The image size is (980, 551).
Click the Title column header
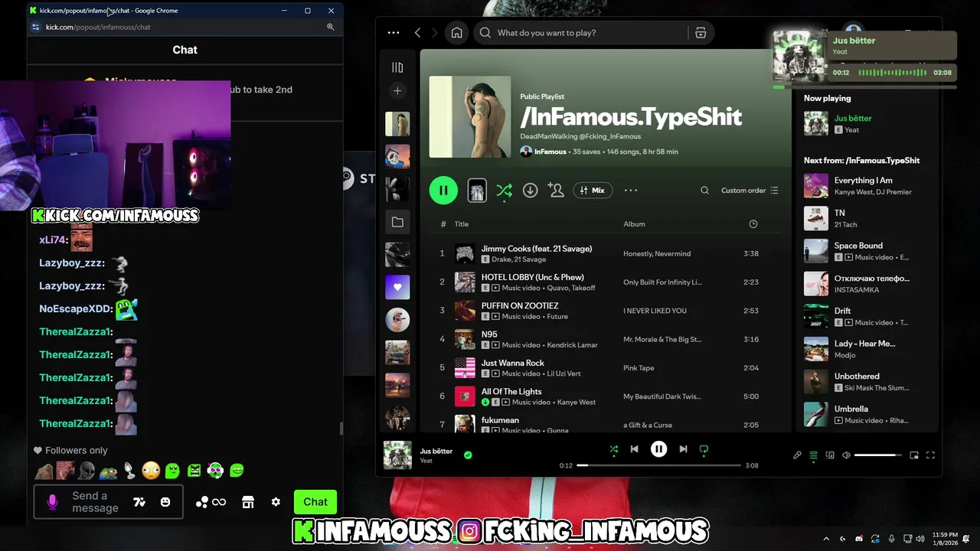[461, 224]
